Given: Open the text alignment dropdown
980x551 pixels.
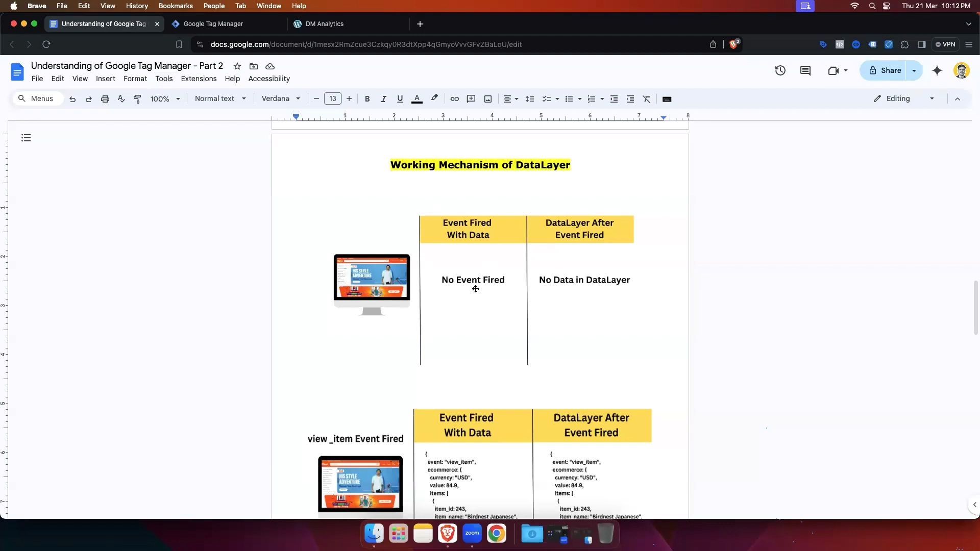Looking at the screenshot, I should pos(511,99).
